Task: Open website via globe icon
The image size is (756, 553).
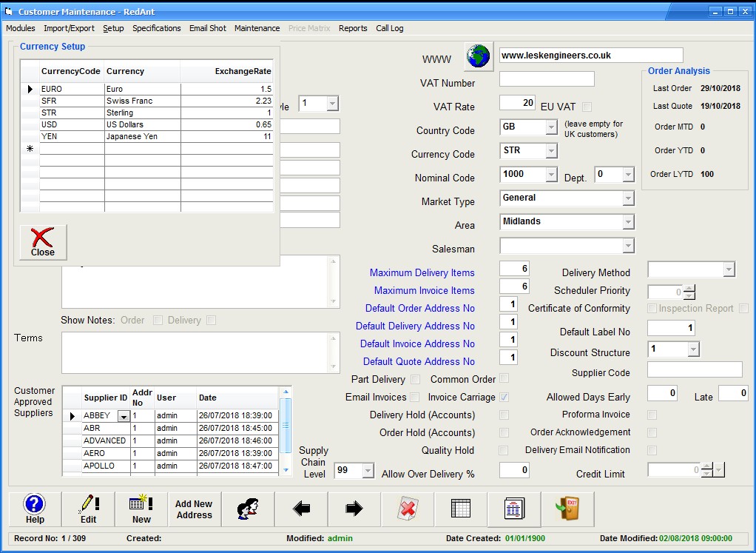Action: [479, 56]
